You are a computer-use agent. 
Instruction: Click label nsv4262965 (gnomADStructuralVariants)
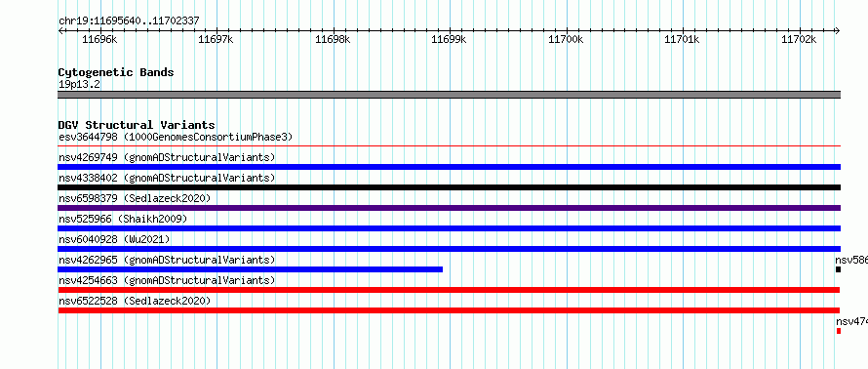click(167, 260)
